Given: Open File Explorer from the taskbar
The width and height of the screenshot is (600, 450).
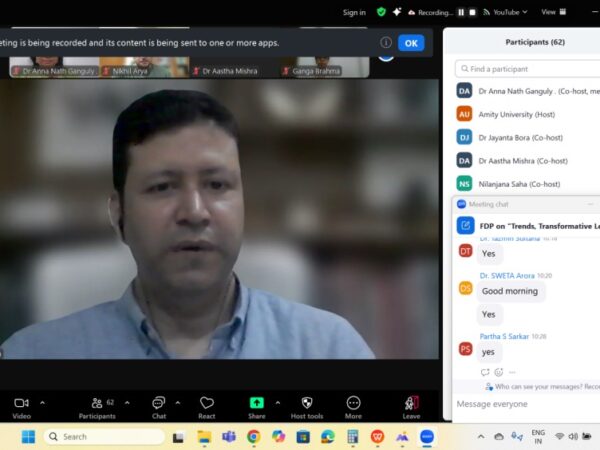Looking at the screenshot, I should point(204,437).
